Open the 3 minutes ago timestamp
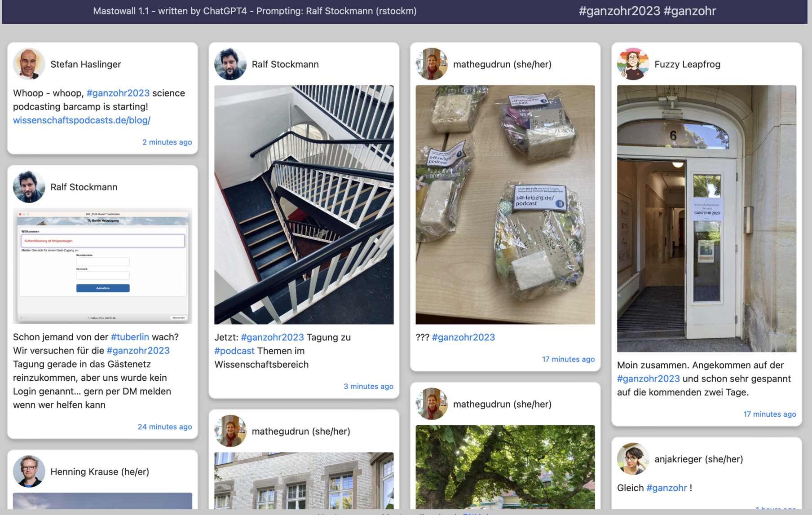Viewport: 812px width, 515px height. pos(368,386)
